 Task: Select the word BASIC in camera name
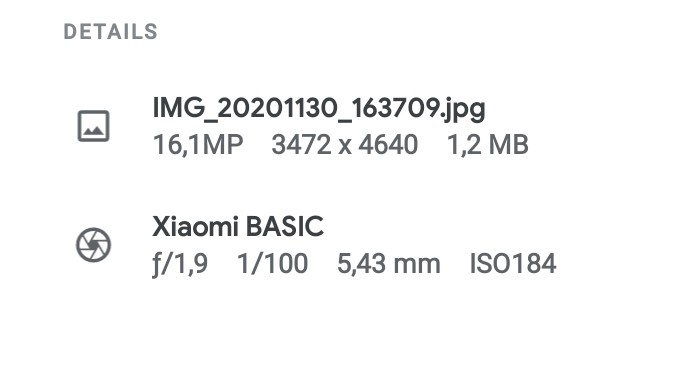coord(285,226)
